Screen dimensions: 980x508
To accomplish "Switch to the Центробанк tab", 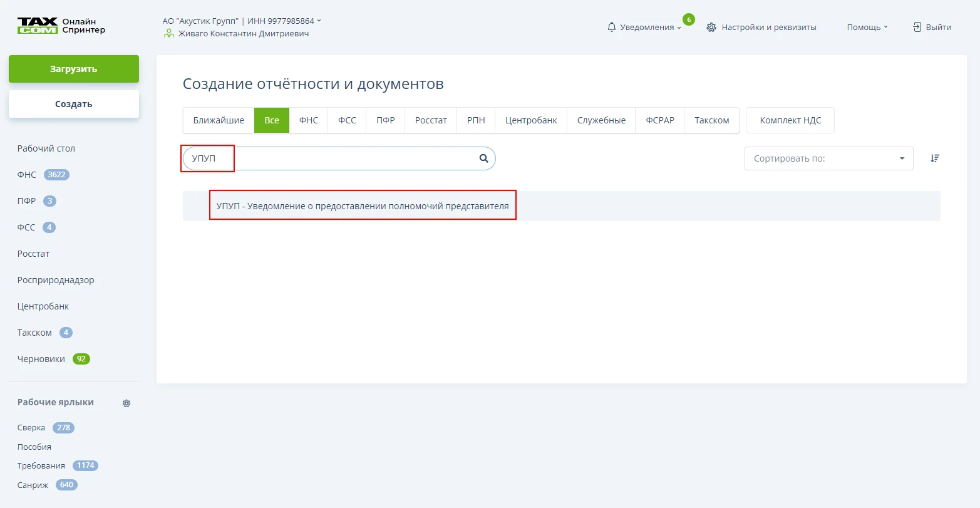I will [x=531, y=120].
